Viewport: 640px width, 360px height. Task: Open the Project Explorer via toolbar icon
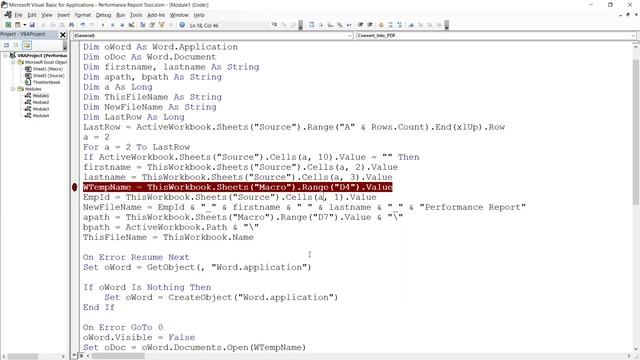[x=142, y=25]
